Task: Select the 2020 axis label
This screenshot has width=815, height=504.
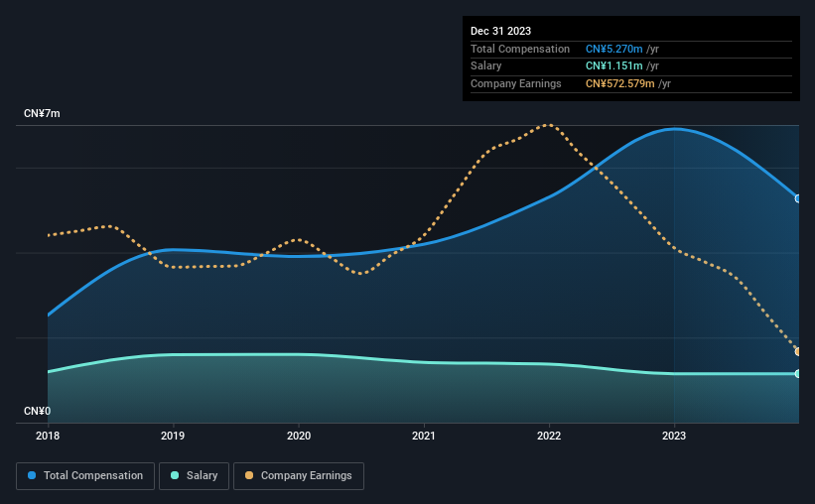Action: point(299,436)
